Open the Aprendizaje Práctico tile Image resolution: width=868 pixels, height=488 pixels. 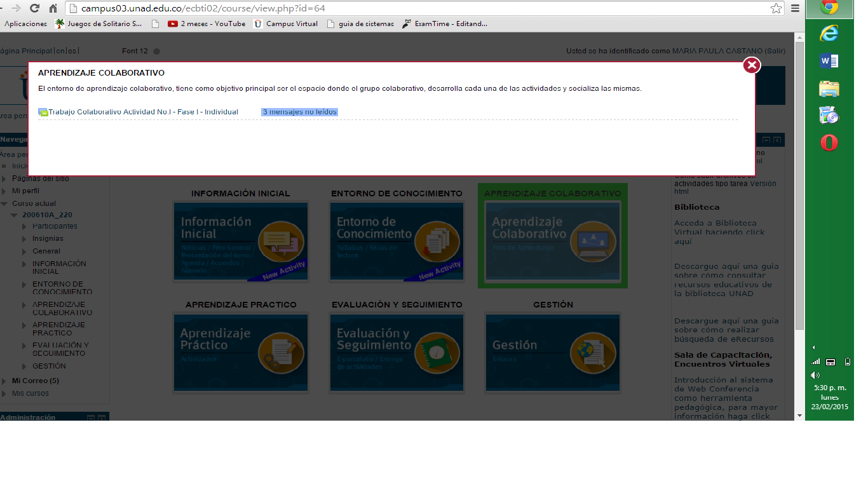click(x=241, y=353)
